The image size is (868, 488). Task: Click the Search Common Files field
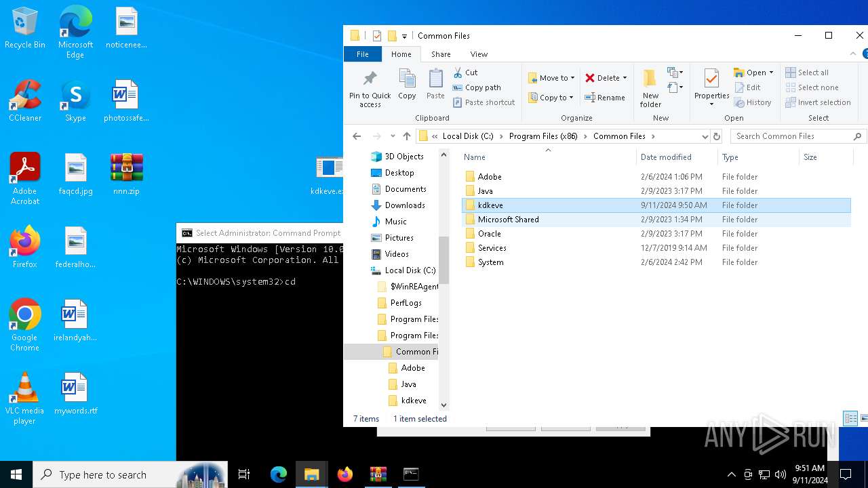tap(798, 136)
